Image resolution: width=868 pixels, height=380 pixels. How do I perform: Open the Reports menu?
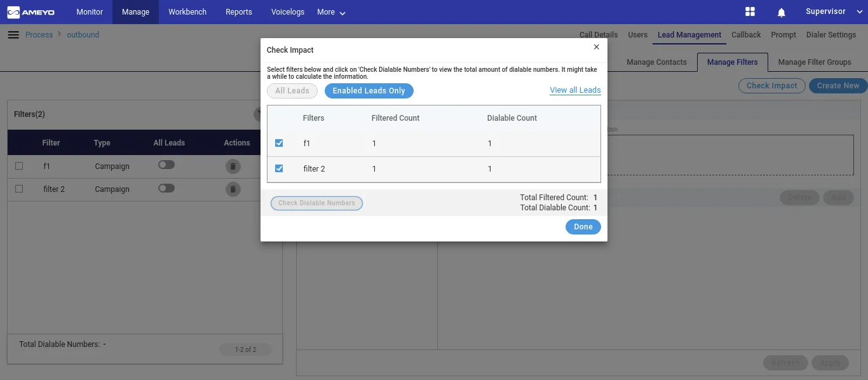tap(239, 12)
